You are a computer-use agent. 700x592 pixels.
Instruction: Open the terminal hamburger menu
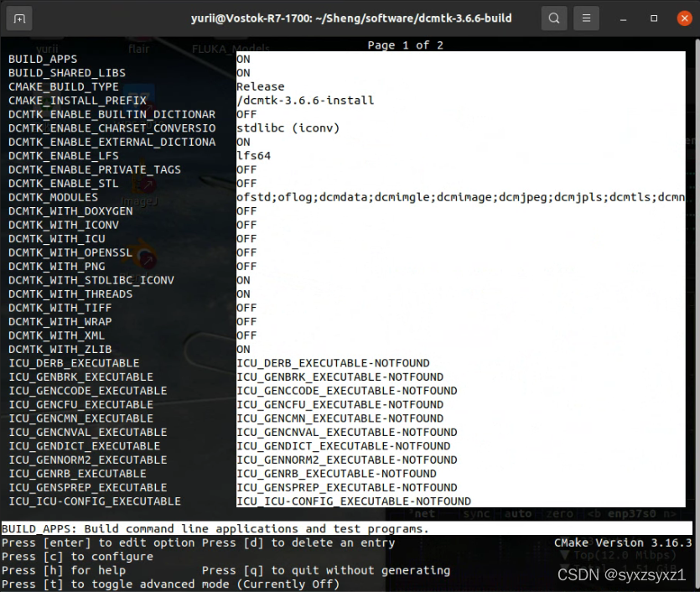586,18
